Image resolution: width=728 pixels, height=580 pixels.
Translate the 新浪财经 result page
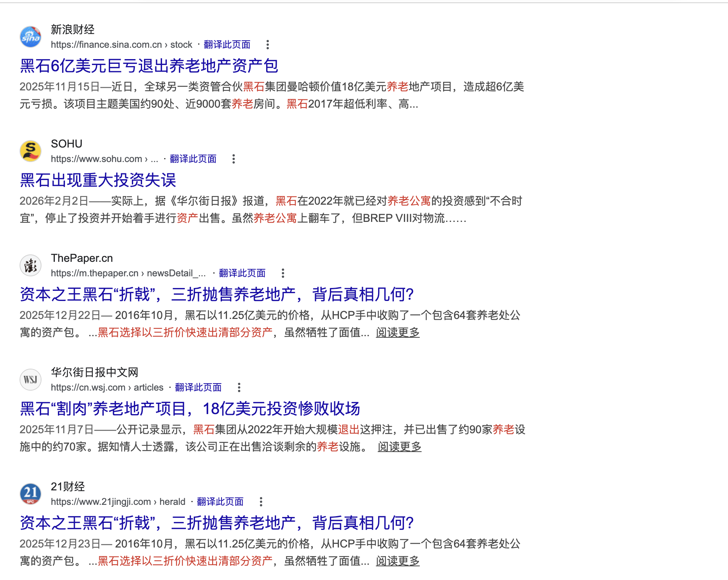227,45
